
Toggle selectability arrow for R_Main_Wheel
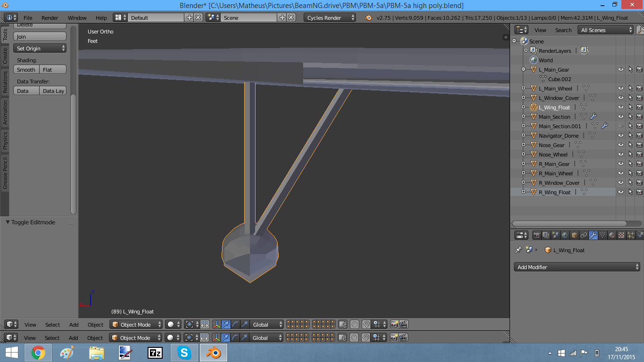point(630,173)
